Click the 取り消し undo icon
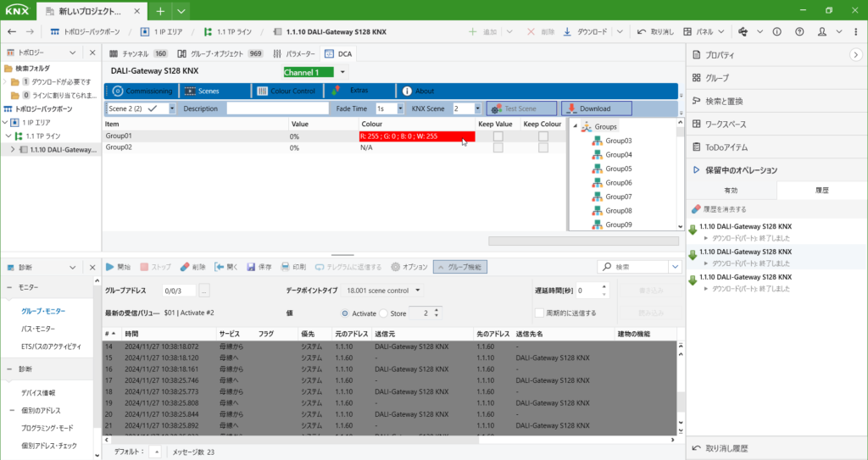Image resolution: width=868 pixels, height=460 pixels. click(x=641, y=32)
